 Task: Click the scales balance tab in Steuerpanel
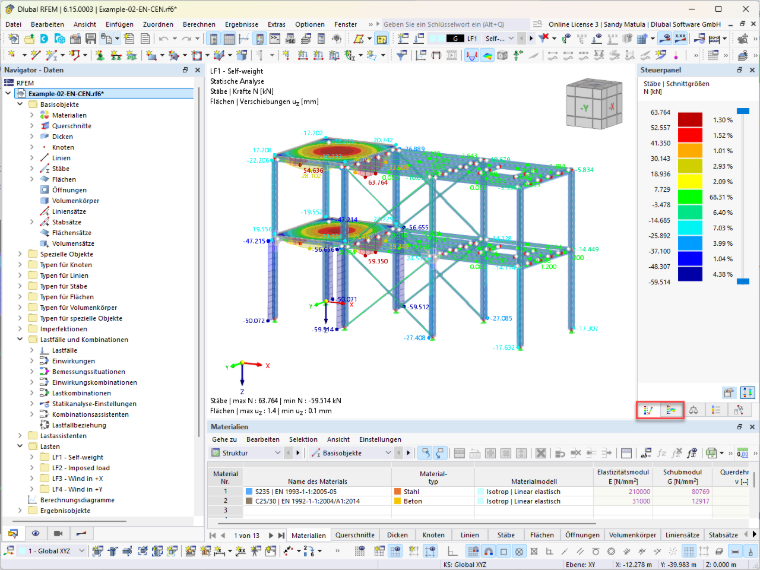[x=694, y=410]
